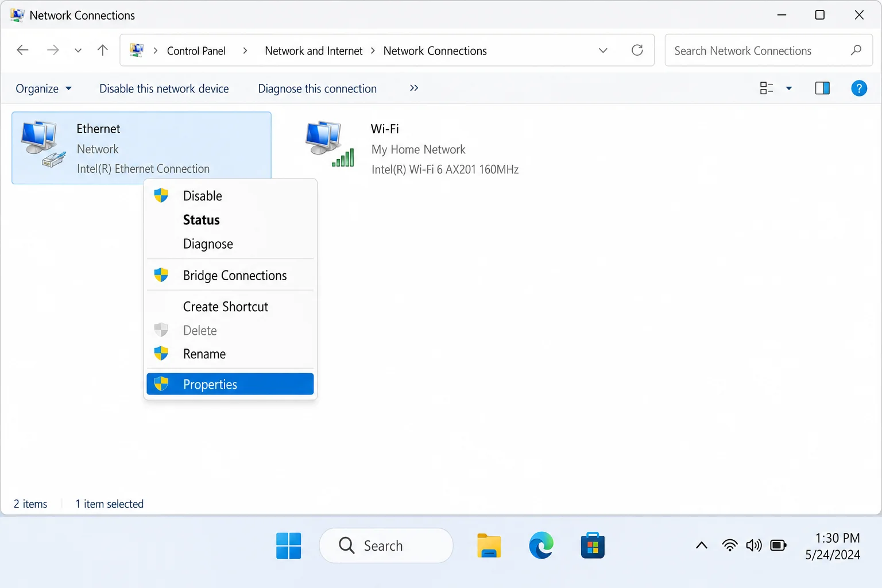Open Properties from the context menu
882x588 pixels.
[x=230, y=384]
